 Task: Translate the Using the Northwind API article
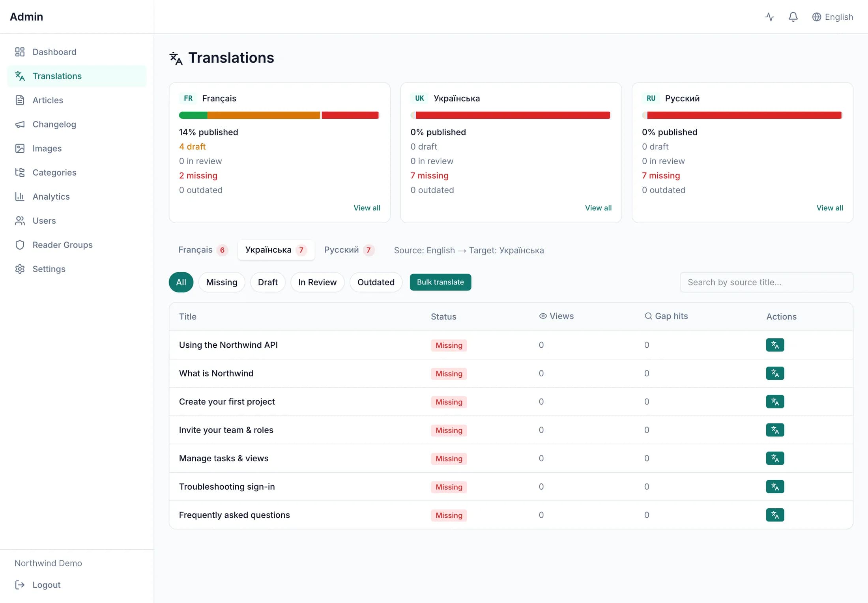point(775,345)
